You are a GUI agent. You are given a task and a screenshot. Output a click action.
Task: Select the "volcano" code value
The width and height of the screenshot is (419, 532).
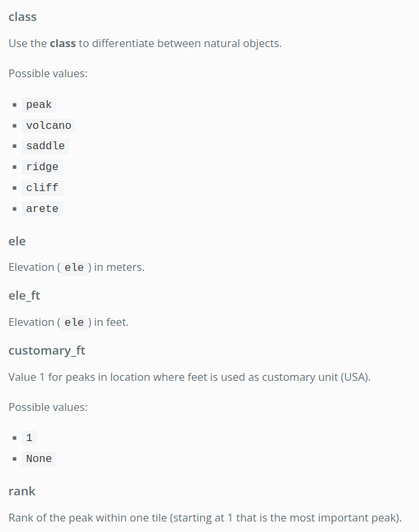(x=48, y=126)
